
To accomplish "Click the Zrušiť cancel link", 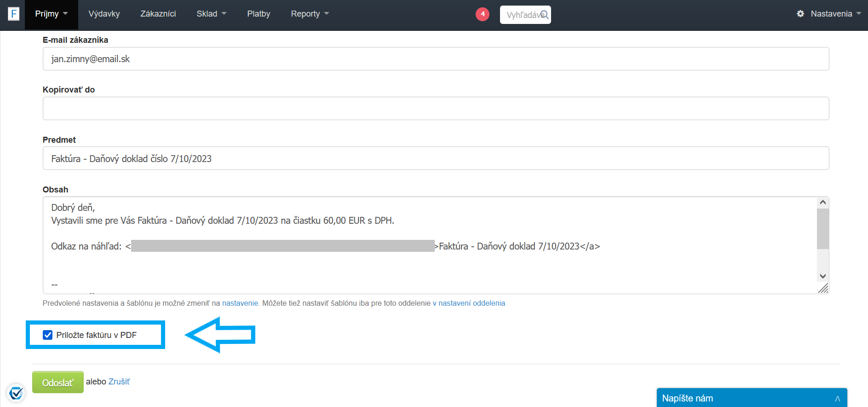I will 119,382.
